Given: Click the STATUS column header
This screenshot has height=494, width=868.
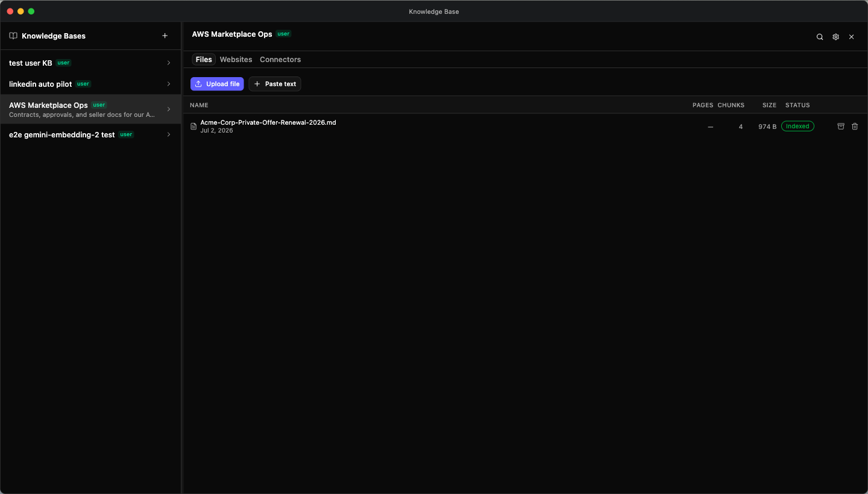Looking at the screenshot, I should tap(797, 105).
